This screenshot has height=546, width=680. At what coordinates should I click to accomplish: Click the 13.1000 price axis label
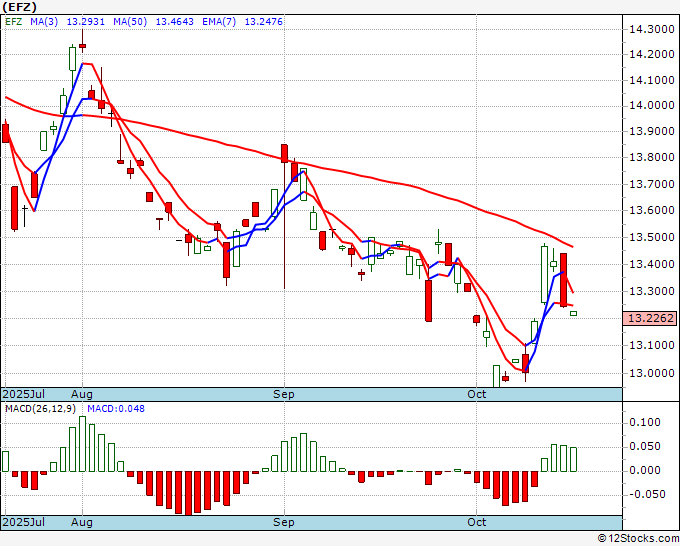coord(652,346)
